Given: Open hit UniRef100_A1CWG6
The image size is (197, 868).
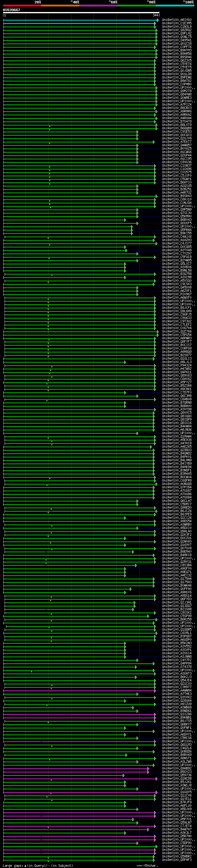Looking at the screenshot, I should [177, 152].
